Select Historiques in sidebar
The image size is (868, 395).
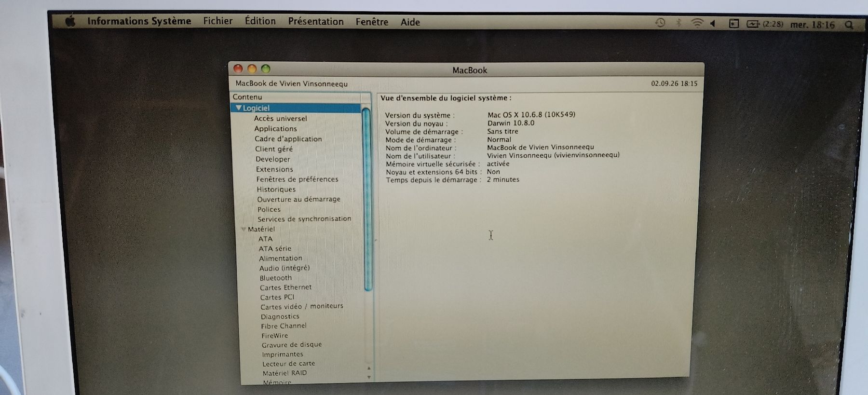[276, 190]
